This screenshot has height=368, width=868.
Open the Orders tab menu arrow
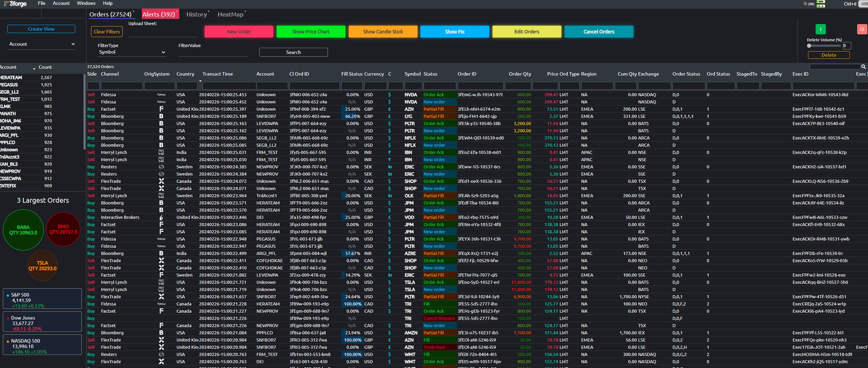pyautogui.click(x=133, y=12)
